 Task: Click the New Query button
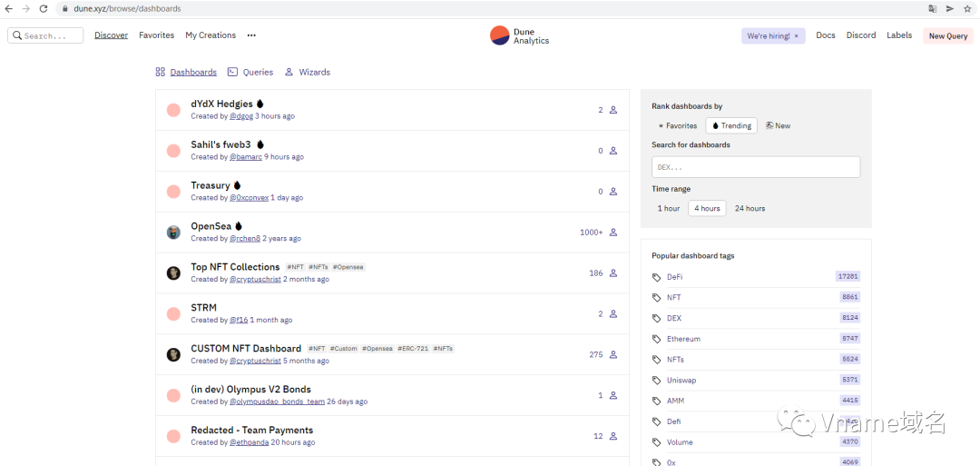pyautogui.click(x=948, y=36)
